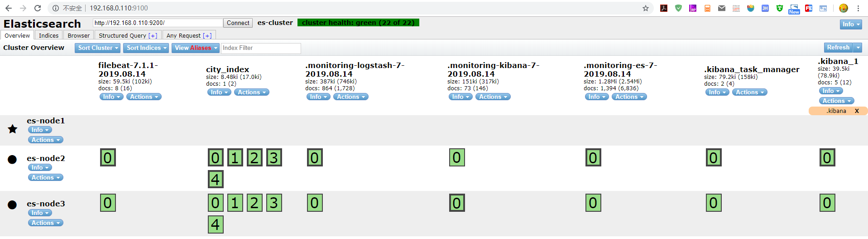Click the browser address bar URL
The width and height of the screenshot is (868, 239).
pyautogui.click(x=119, y=8)
